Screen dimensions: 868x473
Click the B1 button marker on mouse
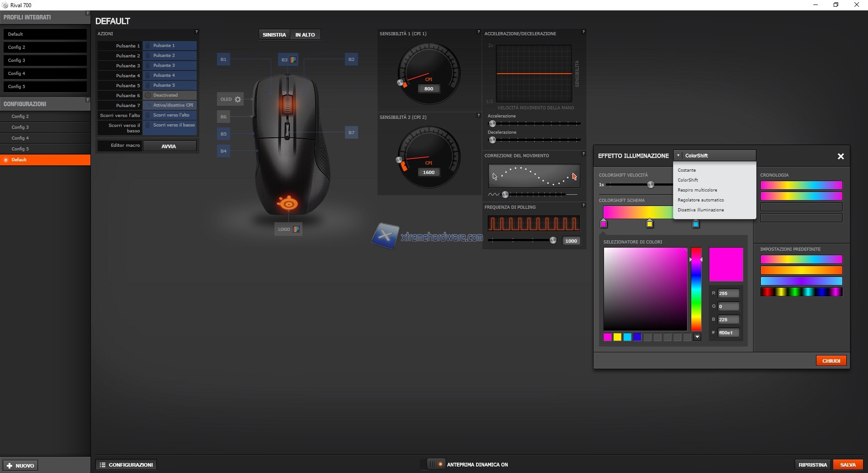[x=223, y=60]
